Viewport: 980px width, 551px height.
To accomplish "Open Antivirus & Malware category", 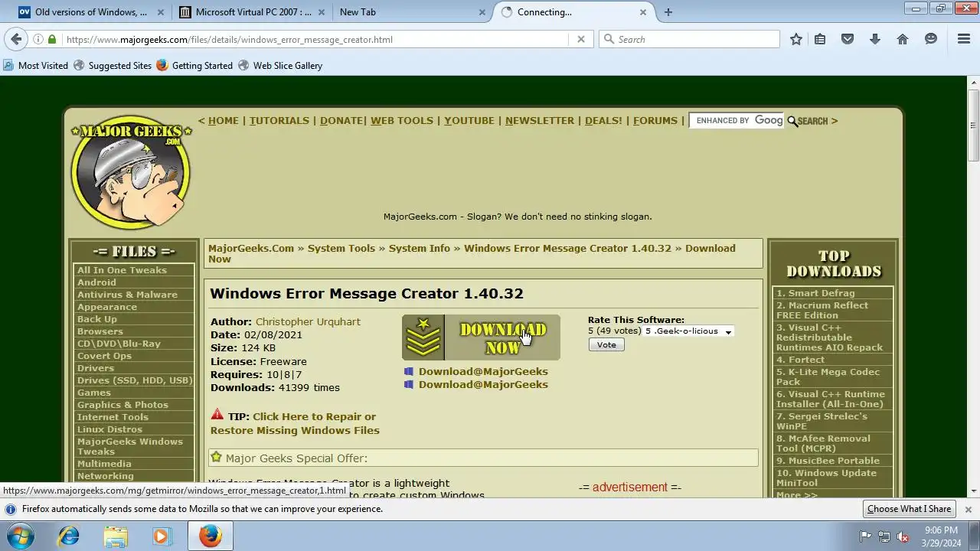I will point(127,295).
